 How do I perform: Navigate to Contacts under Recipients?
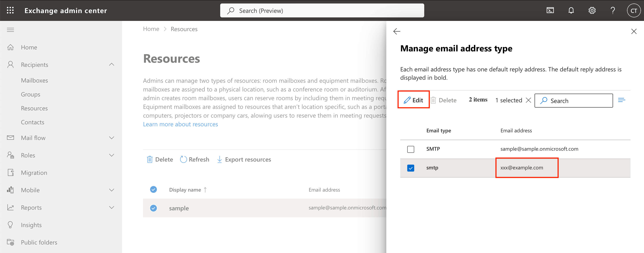coord(32,122)
